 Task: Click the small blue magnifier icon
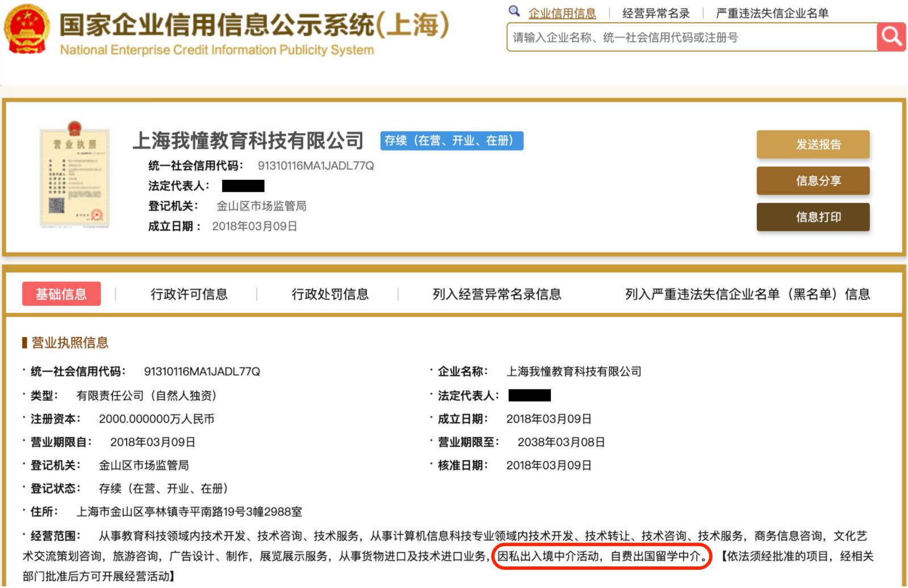click(514, 11)
